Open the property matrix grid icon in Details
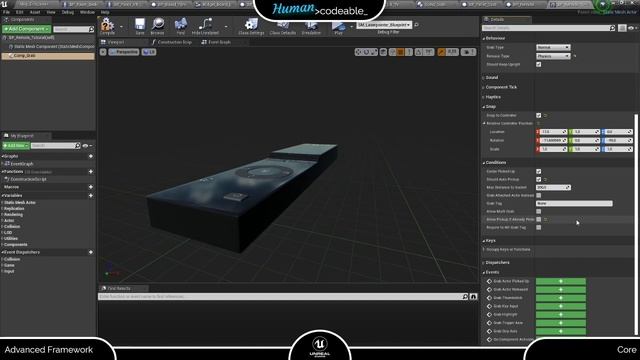Image resolution: width=640 pixels, height=360 pixels. pyautogui.click(x=622, y=28)
